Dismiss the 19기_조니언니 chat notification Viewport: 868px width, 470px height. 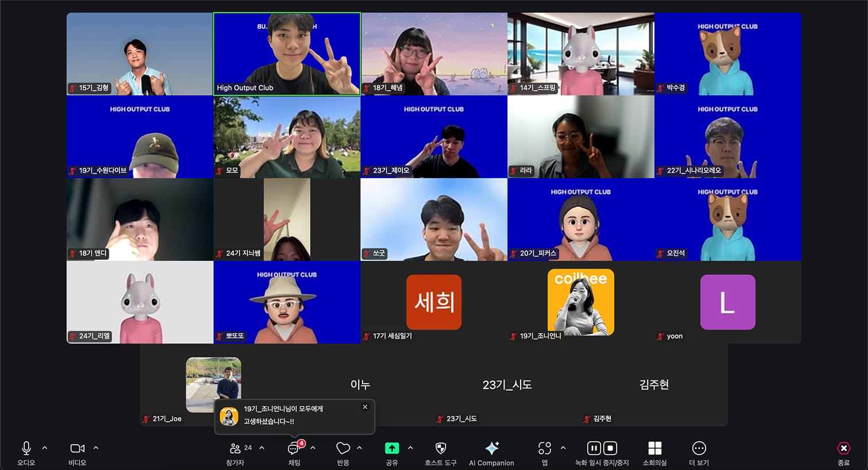(365, 407)
